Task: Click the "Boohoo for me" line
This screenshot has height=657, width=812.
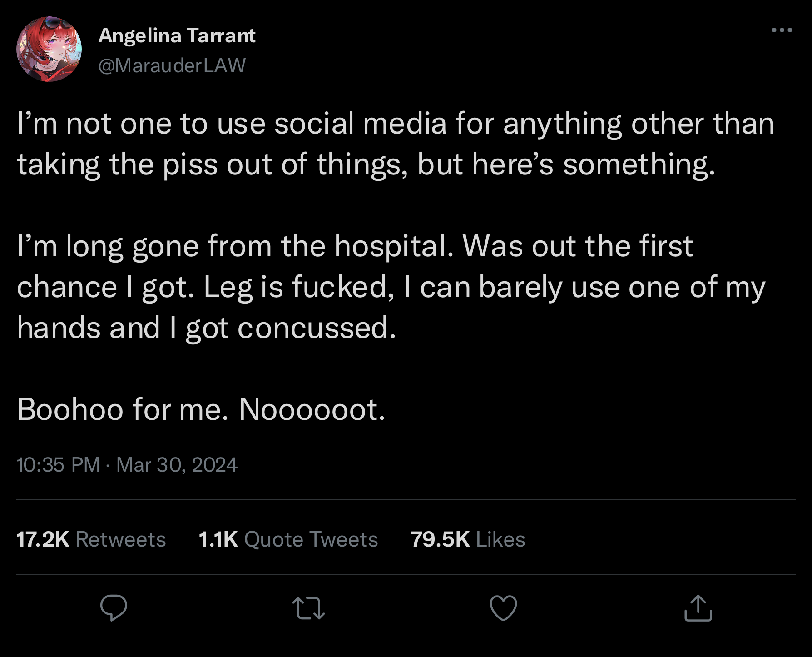Action: pyautogui.click(x=120, y=409)
